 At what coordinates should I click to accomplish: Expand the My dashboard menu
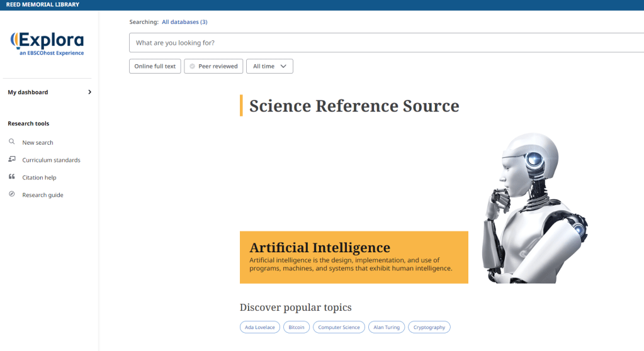pyautogui.click(x=49, y=92)
